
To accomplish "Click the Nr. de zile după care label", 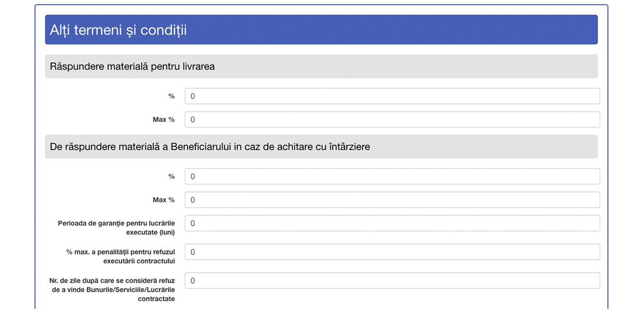I will 112,290.
